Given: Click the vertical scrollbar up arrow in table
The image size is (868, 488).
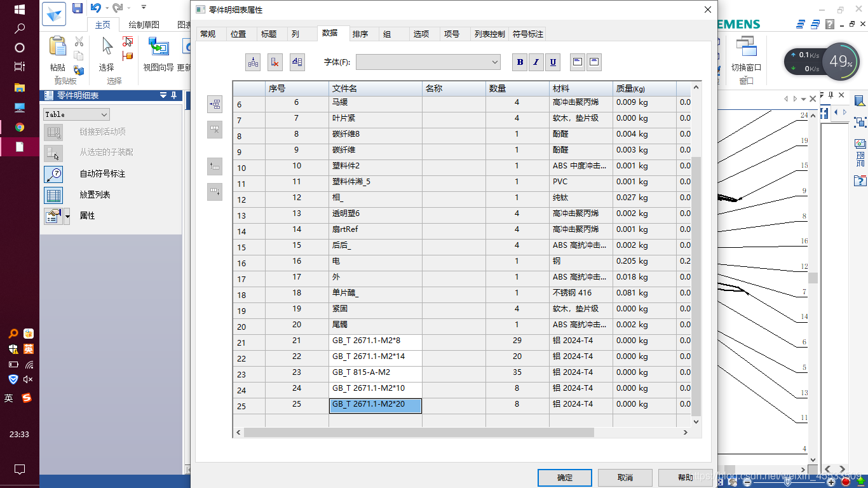Looking at the screenshot, I should (x=696, y=86).
